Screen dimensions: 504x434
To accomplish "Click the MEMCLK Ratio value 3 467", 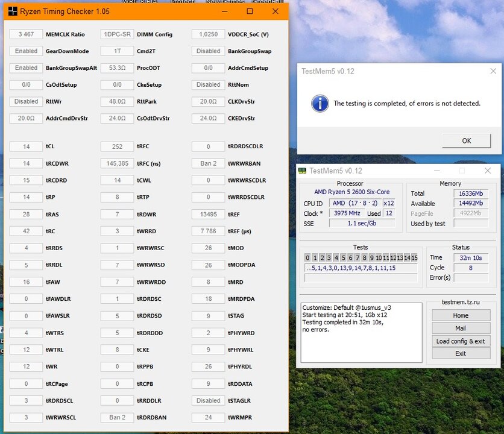I will tap(26, 34).
